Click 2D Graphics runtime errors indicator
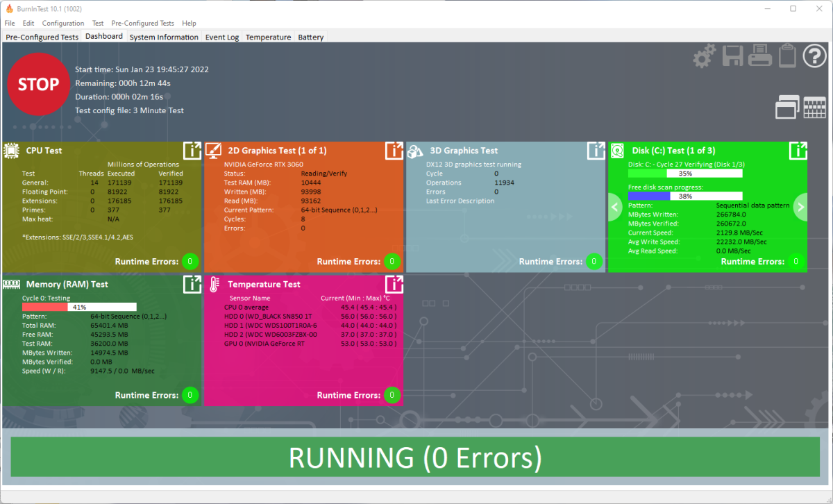833x504 pixels. click(x=392, y=262)
